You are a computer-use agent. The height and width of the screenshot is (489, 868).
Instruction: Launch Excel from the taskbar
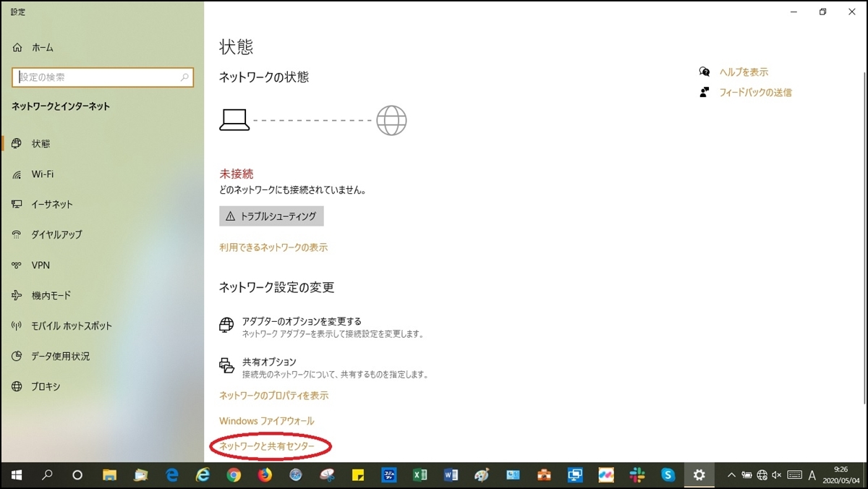[420, 475]
